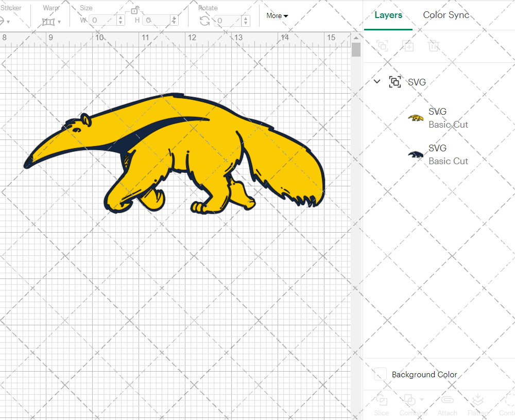The height and width of the screenshot is (420, 515).
Task: Open the Warp options dropdown
Action: pyautogui.click(x=60, y=21)
